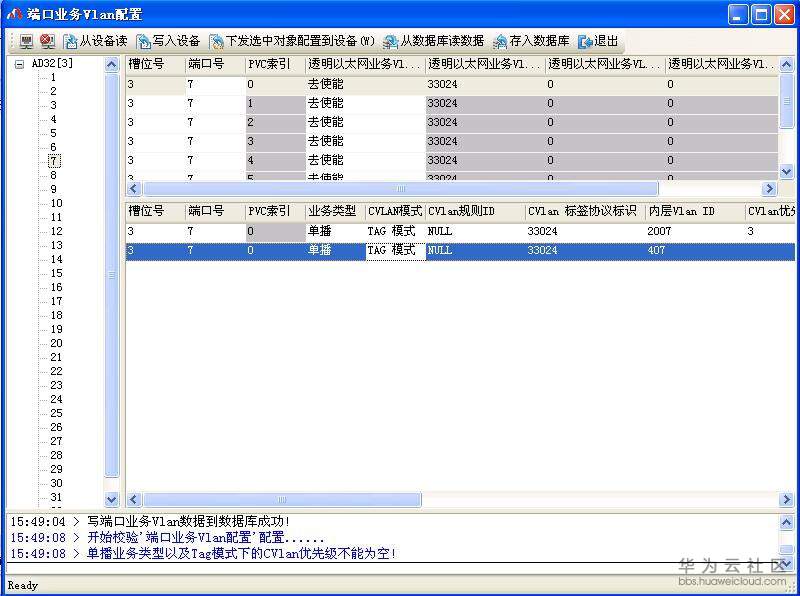Click lower table scroll right arrow
This screenshot has height=596, width=800.
(x=786, y=500)
